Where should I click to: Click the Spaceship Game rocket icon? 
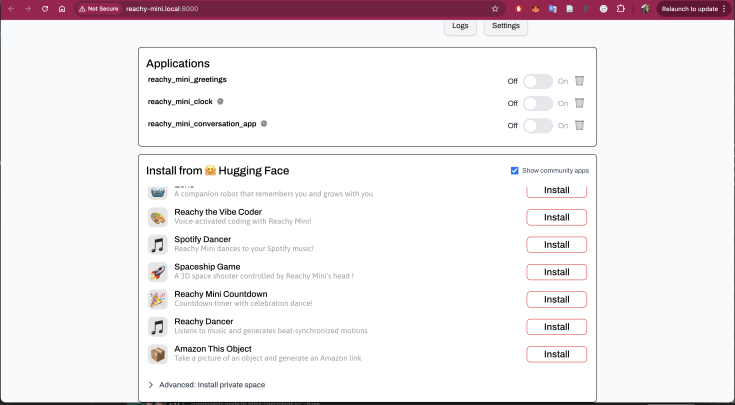[x=158, y=272]
